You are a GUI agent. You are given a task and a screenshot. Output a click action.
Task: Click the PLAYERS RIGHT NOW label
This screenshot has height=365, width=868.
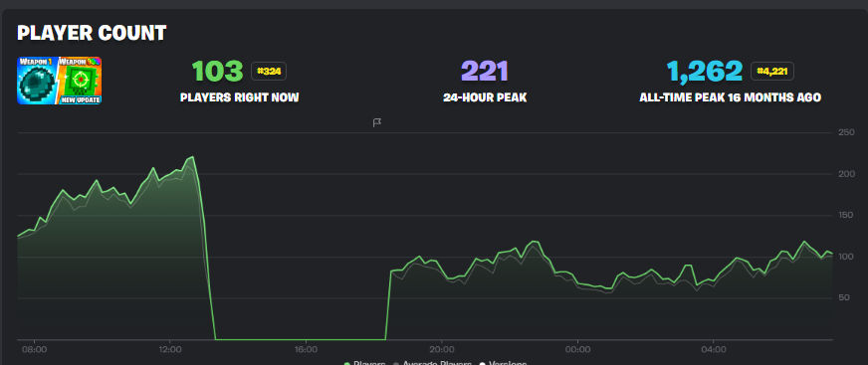(x=239, y=97)
